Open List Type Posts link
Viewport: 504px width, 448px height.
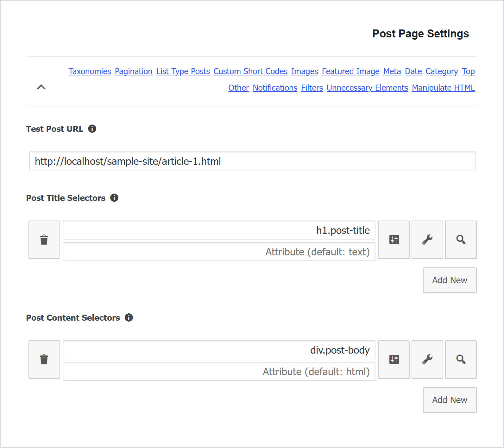point(183,71)
